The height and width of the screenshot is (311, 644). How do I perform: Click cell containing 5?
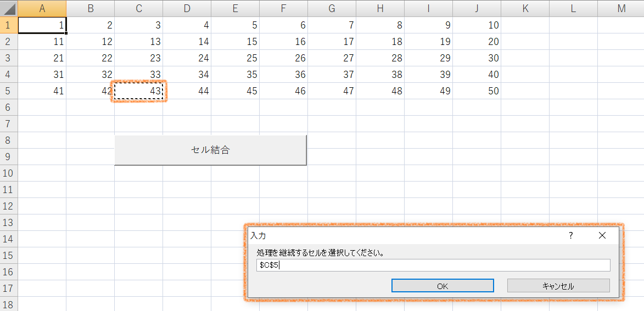236,25
